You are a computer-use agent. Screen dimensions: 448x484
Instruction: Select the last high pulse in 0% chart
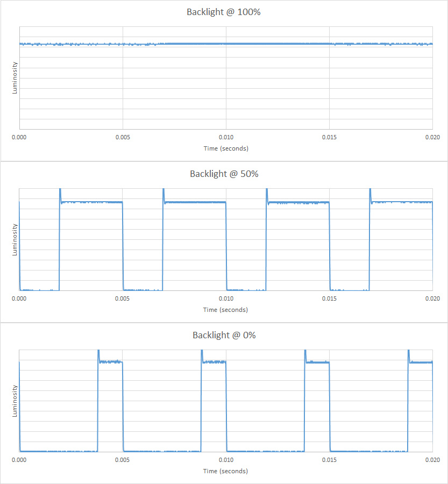click(x=421, y=362)
